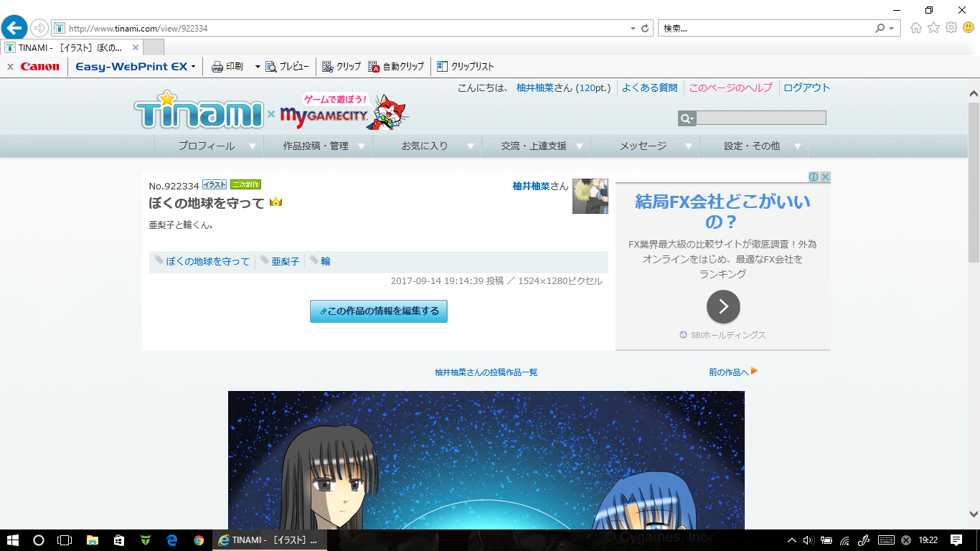This screenshot has height=551, width=980.
Task: Show hidden system tray icons
Action: click(792, 540)
